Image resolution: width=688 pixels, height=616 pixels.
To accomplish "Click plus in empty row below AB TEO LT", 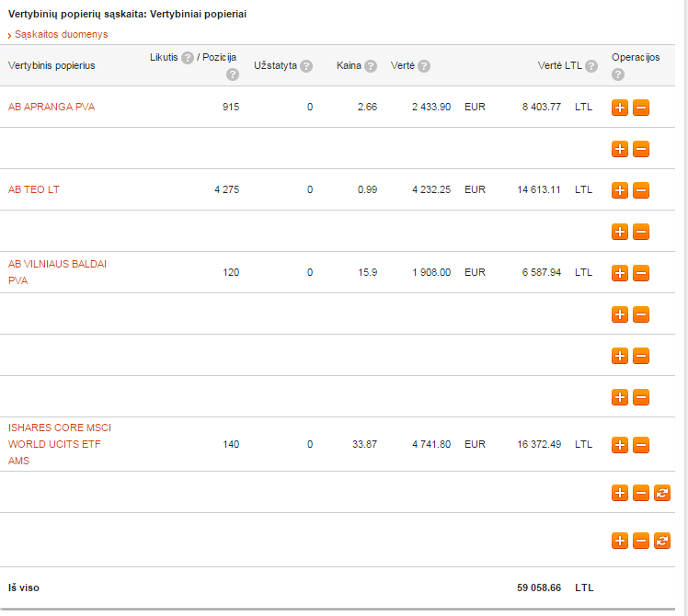I will pos(620,232).
